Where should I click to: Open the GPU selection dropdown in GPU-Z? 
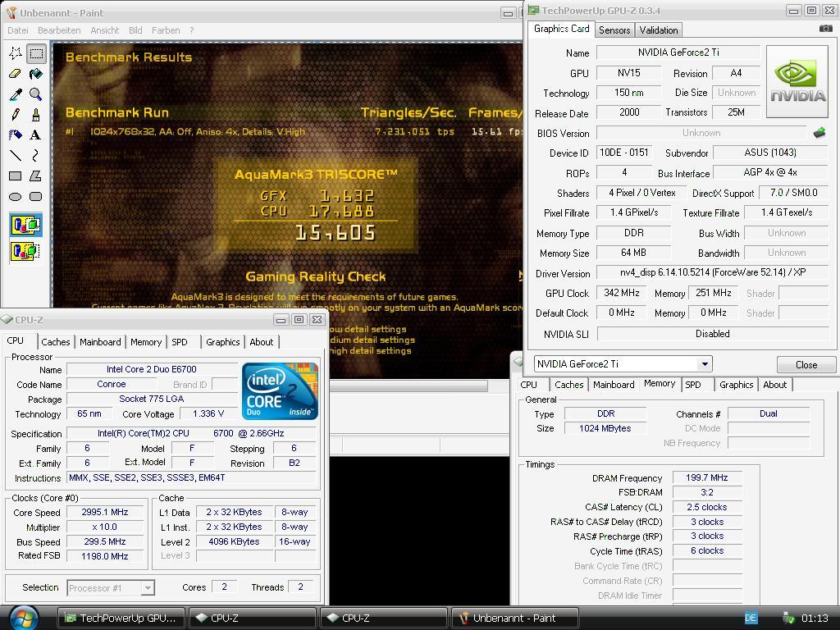coord(705,364)
